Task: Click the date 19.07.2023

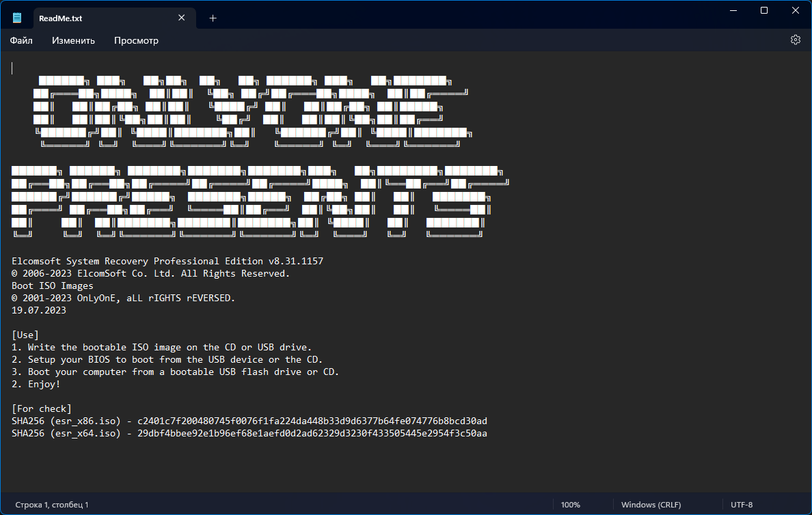Action: pos(39,311)
